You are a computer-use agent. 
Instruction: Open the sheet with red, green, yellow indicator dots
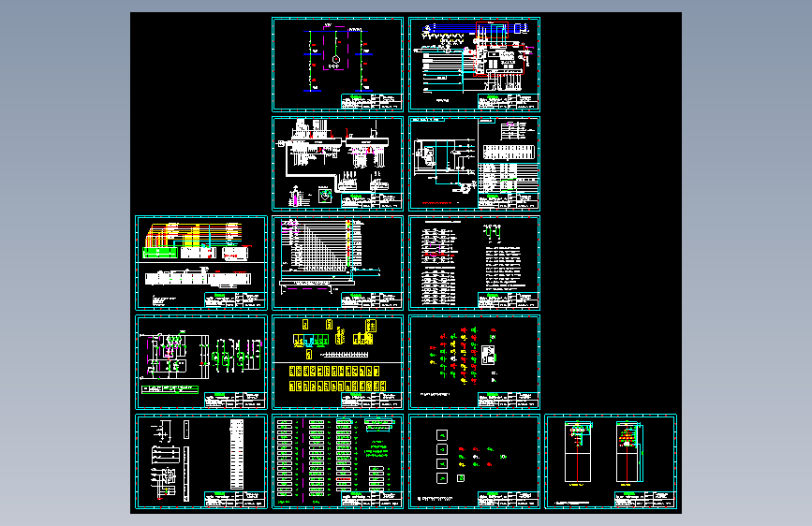coord(474,362)
